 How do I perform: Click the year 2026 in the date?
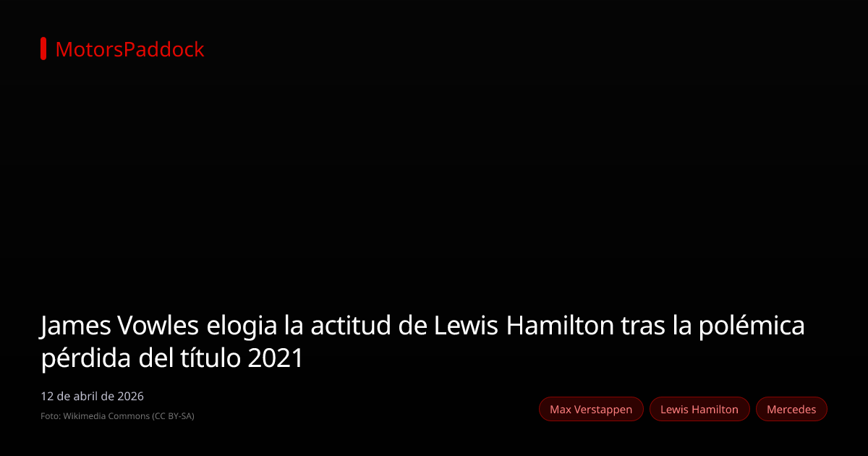(131, 396)
